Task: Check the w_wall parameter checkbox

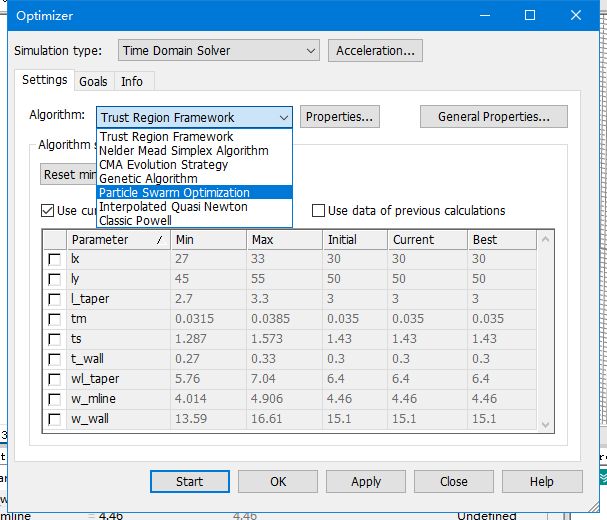Action: point(55,419)
